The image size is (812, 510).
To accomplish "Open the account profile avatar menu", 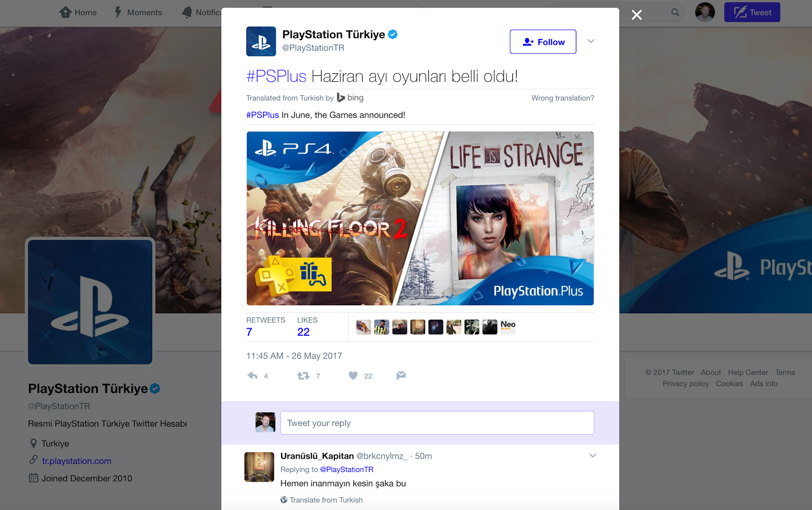I will click(705, 12).
